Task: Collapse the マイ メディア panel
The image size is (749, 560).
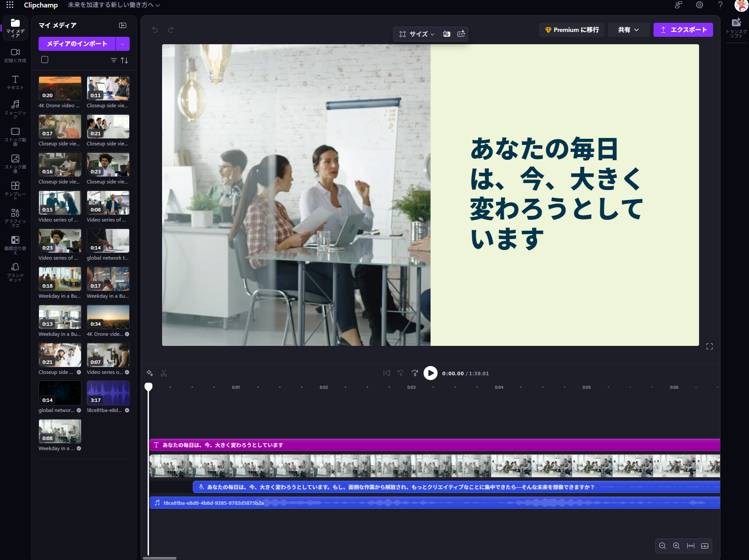Action: [123, 25]
